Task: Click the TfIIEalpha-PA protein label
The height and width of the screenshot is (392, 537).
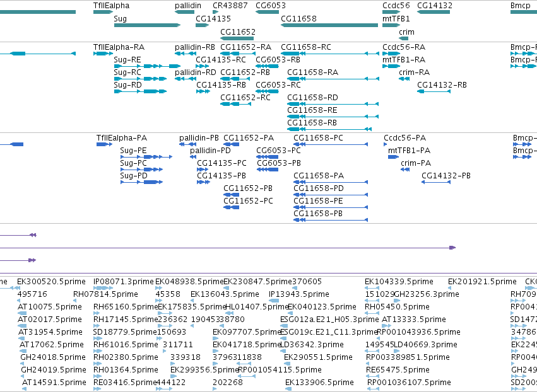Action: coord(122,138)
